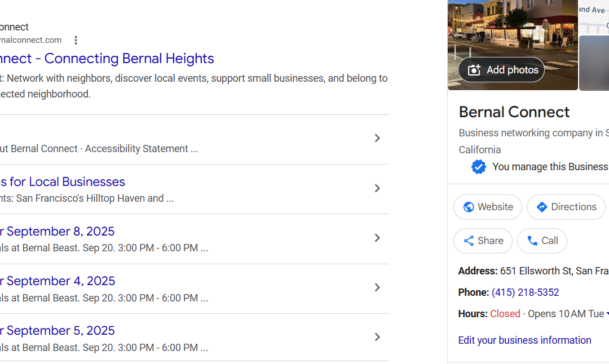Click the Call button

542,241
